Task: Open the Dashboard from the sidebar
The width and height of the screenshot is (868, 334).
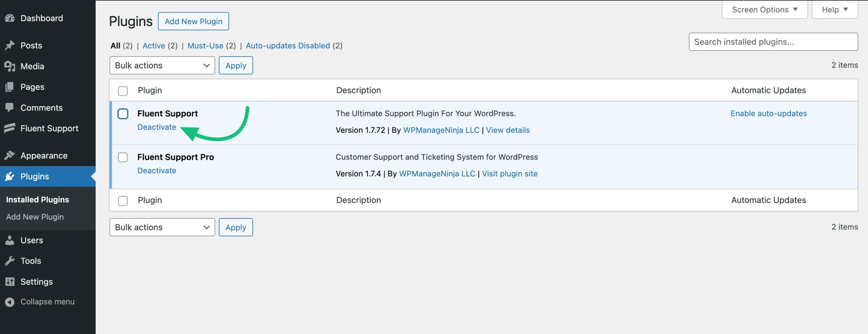Action: 10,18
